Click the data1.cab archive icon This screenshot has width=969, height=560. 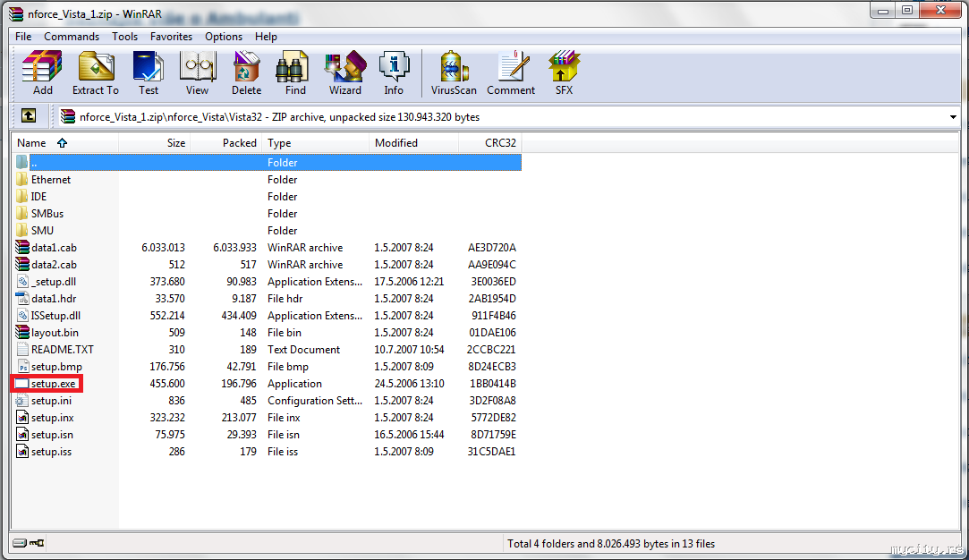tap(22, 247)
